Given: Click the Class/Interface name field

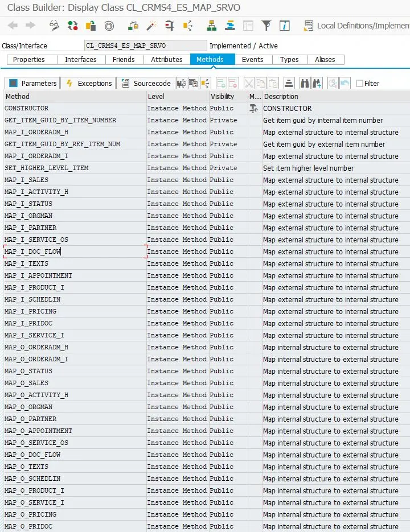Looking at the screenshot, I should click(x=145, y=46).
